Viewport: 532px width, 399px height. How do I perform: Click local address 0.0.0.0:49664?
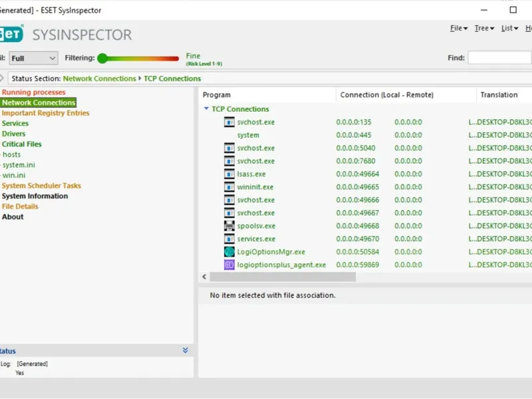tap(358, 174)
